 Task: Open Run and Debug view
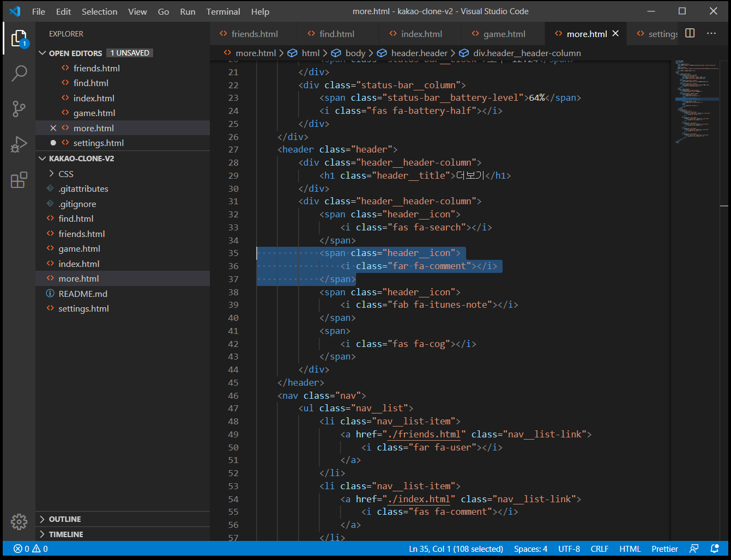[x=19, y=144]
